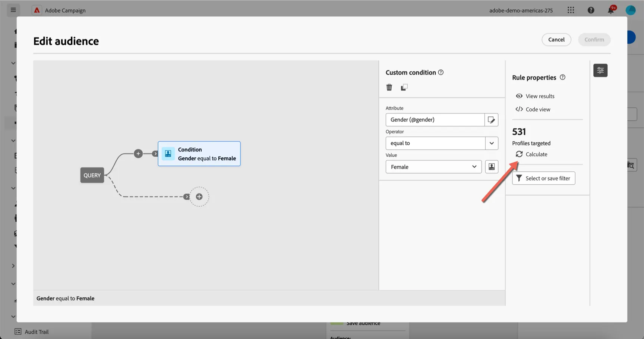The height and width of the screenshot is (339, 644).
Task: Add a new condition on dashed branch
Action: click(x=199, y=197)
